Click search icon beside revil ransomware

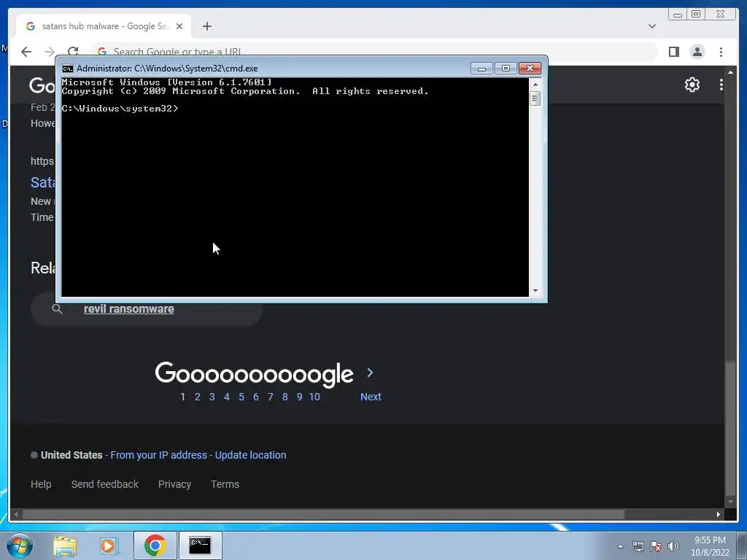click(57, 309)
